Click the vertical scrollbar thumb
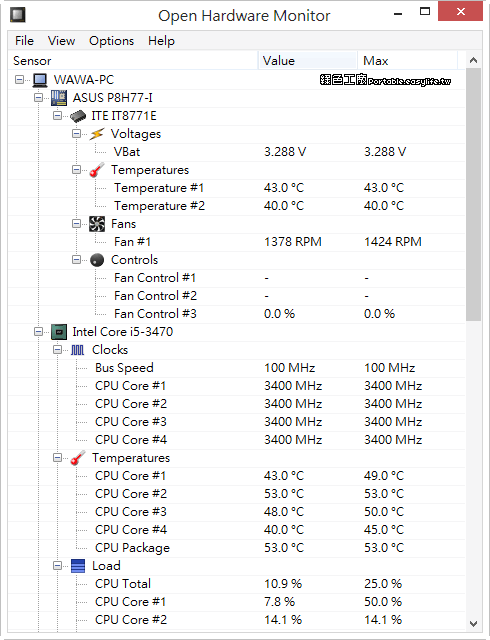This screenshot has width=490, height=640. (473, 195)
